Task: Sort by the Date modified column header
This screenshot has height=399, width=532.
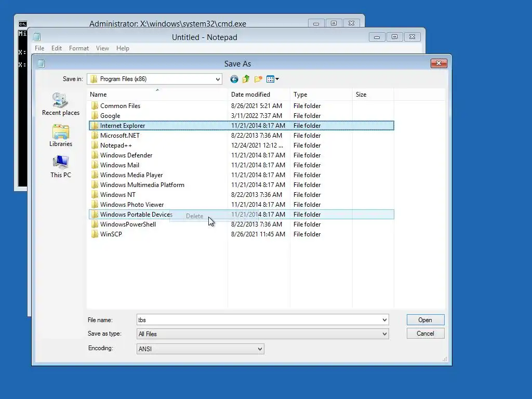Action: coord(259,95)
